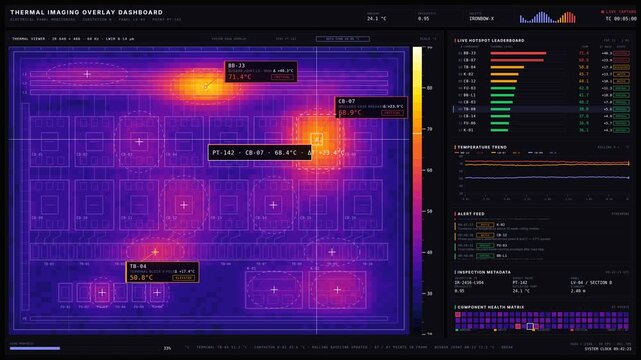
Task: Select the K-01 leaderboard row
Action: (543, 130)
